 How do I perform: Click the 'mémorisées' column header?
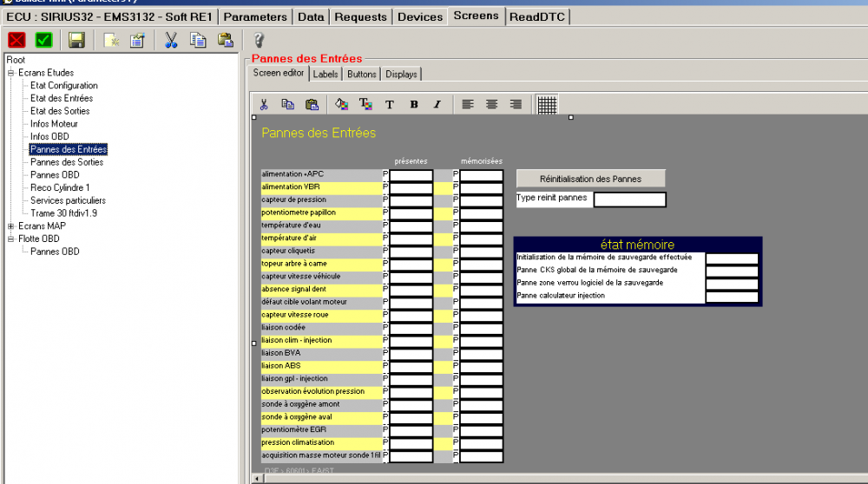tap(482, 161)
